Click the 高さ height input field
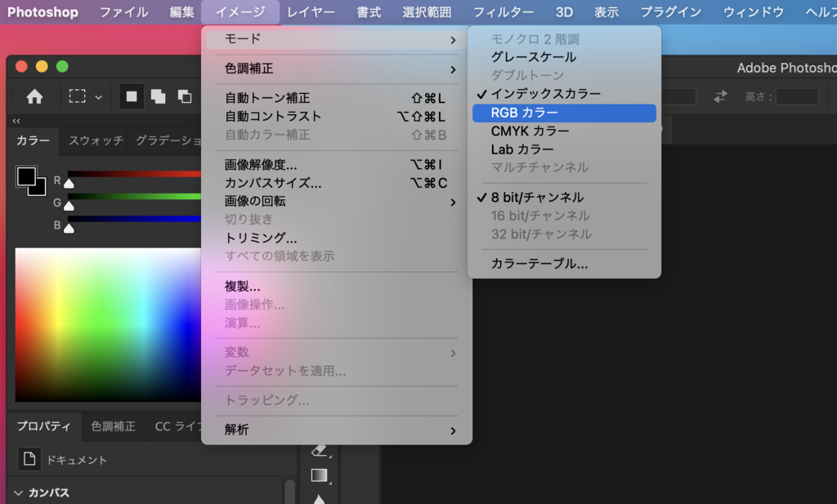The image size is (837, 504). point(797,96)
